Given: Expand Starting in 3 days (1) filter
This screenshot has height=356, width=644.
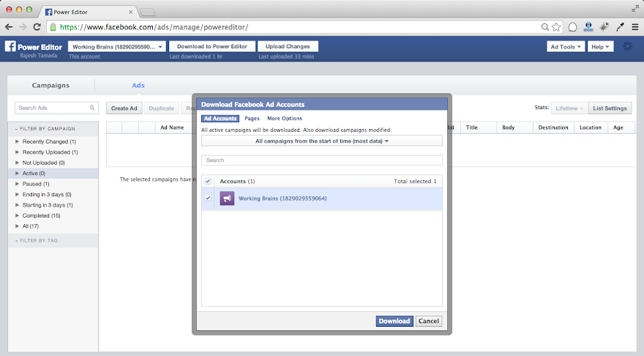Looking at the screenshot, I should 17,204.
